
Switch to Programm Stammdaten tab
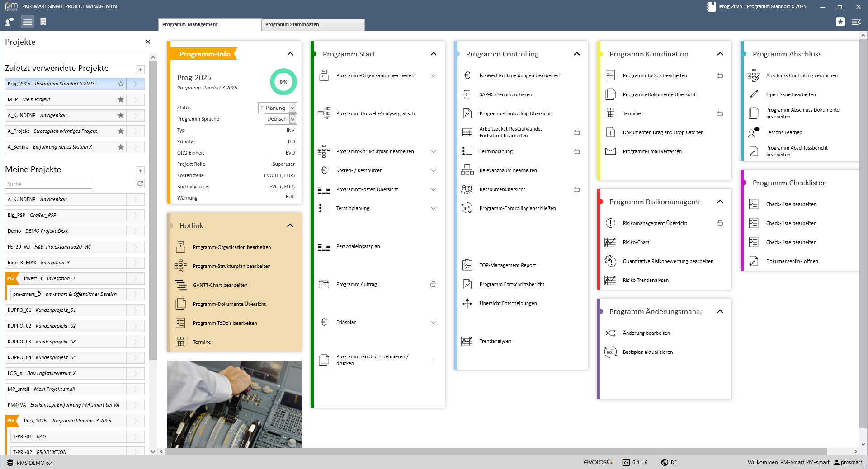click(313, 24)
